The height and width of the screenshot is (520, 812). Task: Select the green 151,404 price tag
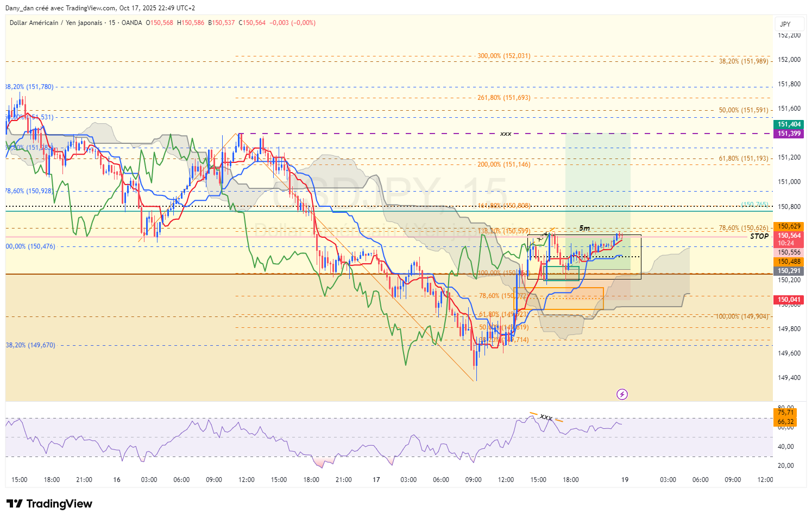click(789, 124)
